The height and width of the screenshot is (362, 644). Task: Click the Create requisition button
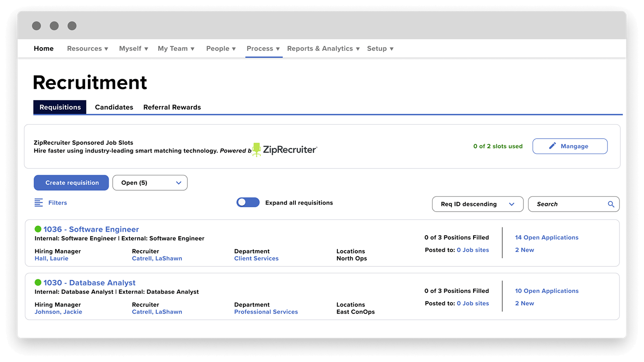pyautogui.click(x=71, y=183)
